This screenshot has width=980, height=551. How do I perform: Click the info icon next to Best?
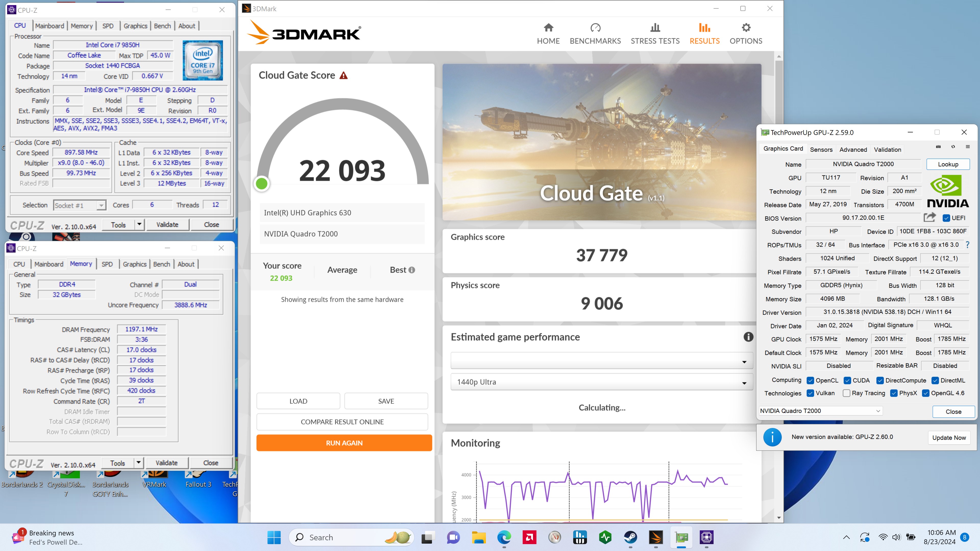click(x=412, y=270)
